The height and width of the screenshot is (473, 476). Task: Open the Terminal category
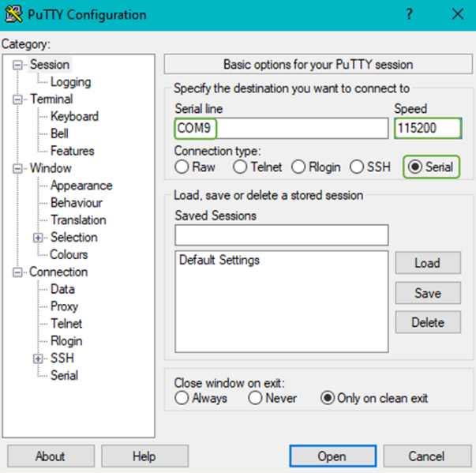pyautogui.click(x=51, y=99)
